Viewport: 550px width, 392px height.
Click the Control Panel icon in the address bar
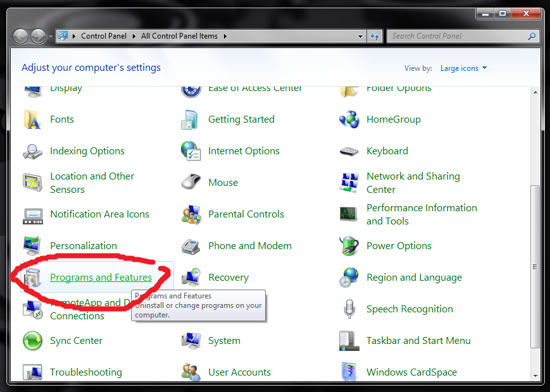[63, 35]
